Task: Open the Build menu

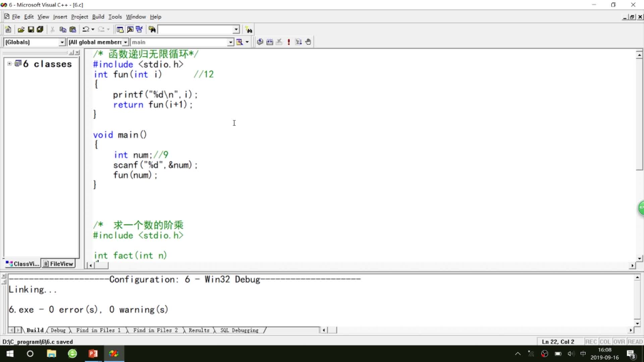Action: click(x=98, y=17)
